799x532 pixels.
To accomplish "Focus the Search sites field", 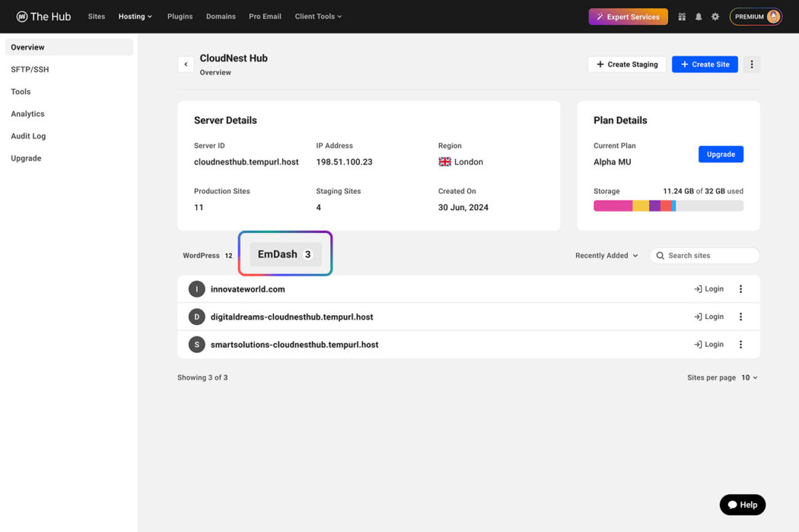I will (704, 255).
